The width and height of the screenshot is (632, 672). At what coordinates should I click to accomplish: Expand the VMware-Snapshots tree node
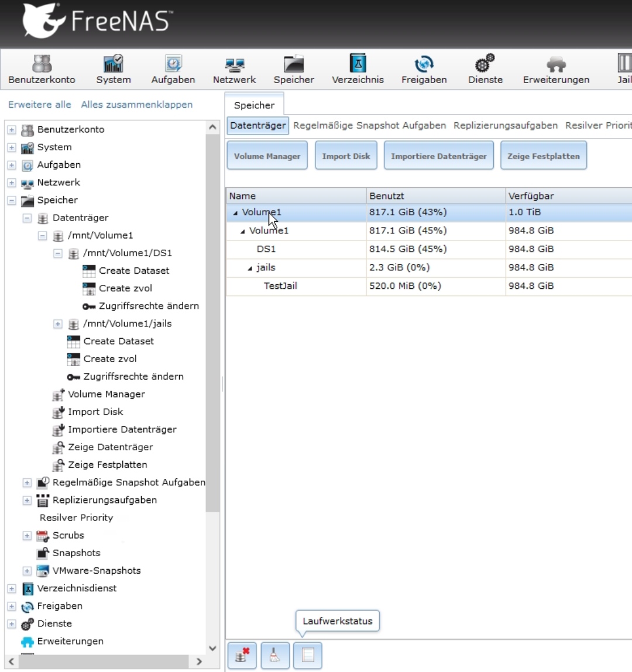click(27, 570)
